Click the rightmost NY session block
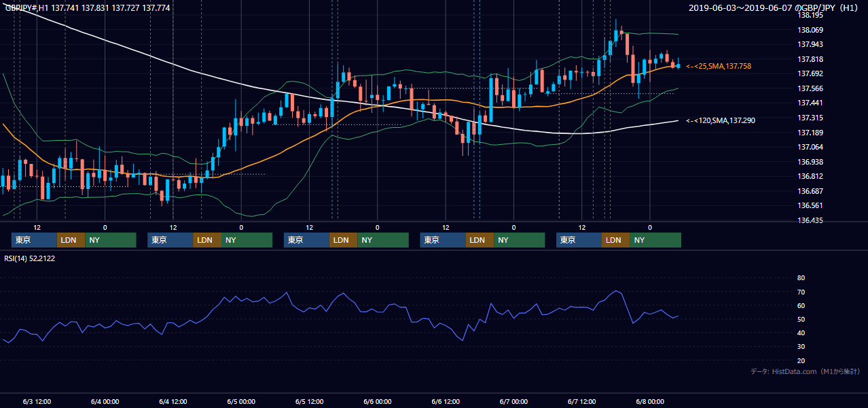The height and width of the screenshot is (408, 868). [655, 240]
